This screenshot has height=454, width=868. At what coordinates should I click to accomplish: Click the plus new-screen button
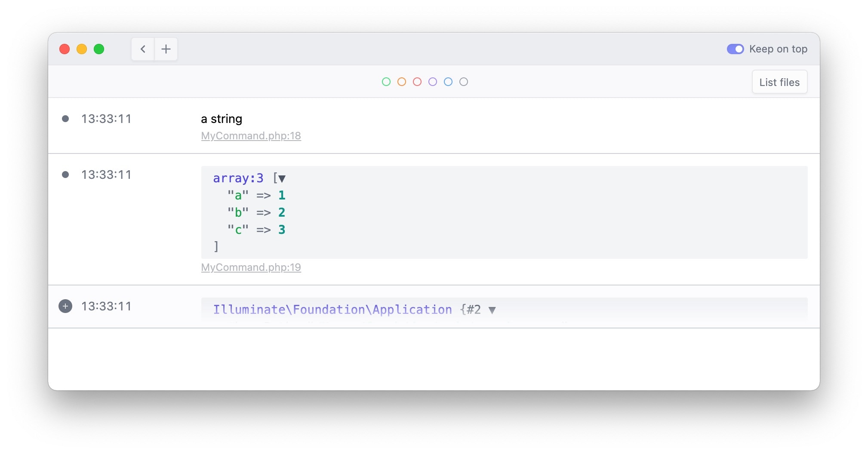pyautogui.click(x=166, y=49)
